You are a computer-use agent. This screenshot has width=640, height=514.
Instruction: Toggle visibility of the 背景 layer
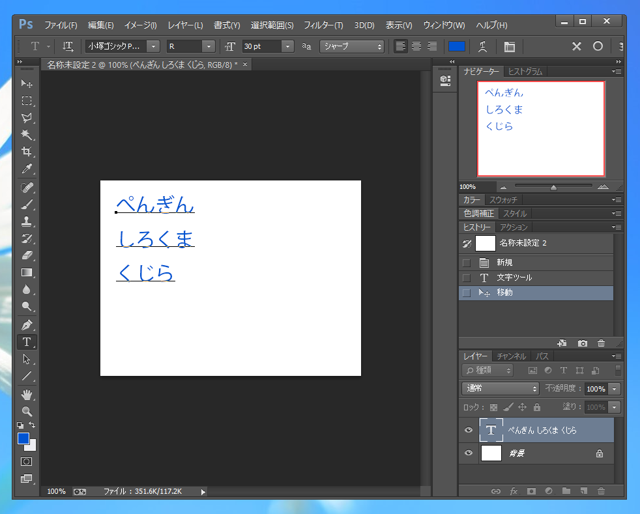click(468, 453)
